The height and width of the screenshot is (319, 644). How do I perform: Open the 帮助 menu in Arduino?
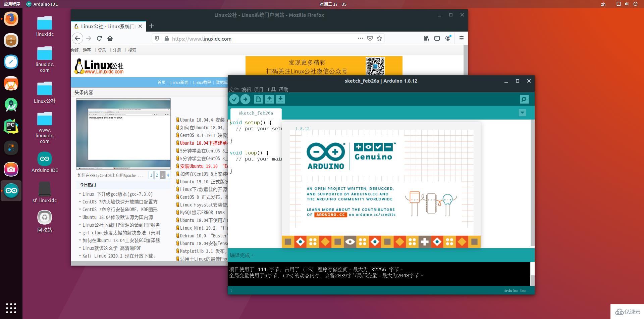283,89
